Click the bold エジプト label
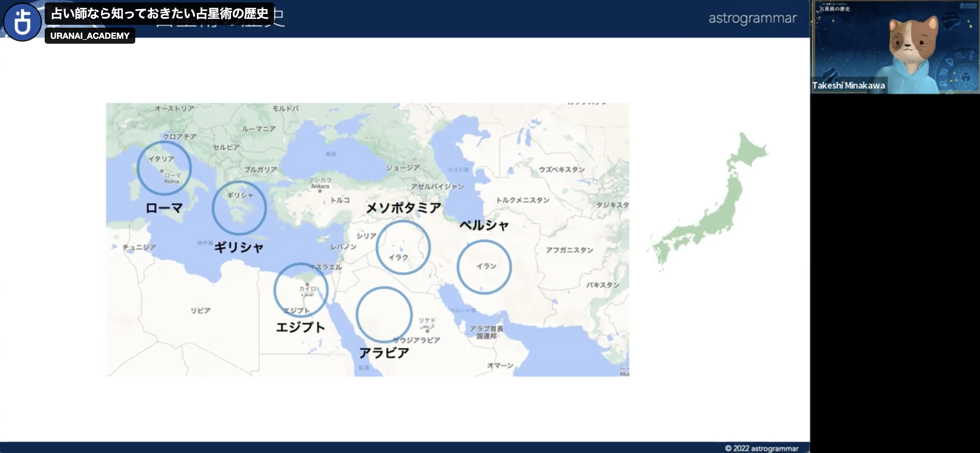This screenshot has width=980, height=453. (301, 327)
